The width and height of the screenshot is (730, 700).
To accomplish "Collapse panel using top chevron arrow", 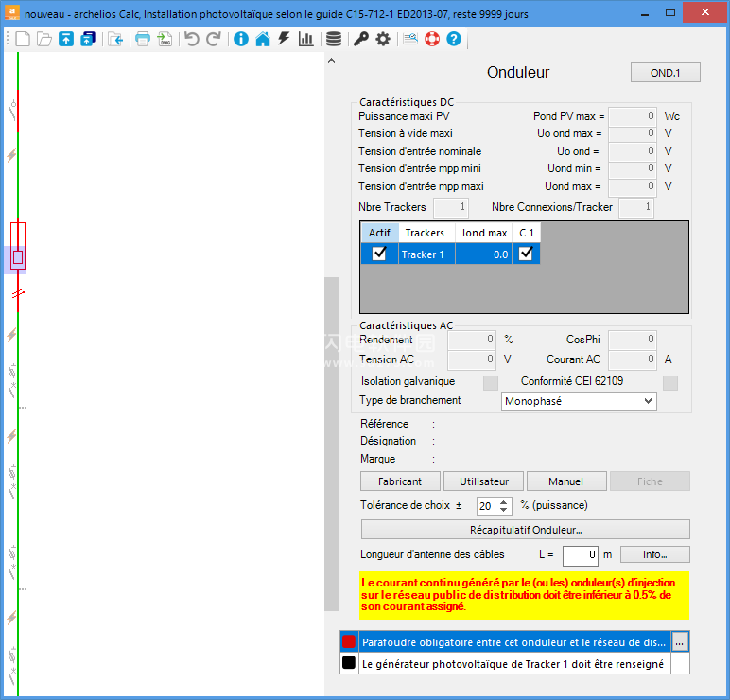I will [x=331, y=61].
